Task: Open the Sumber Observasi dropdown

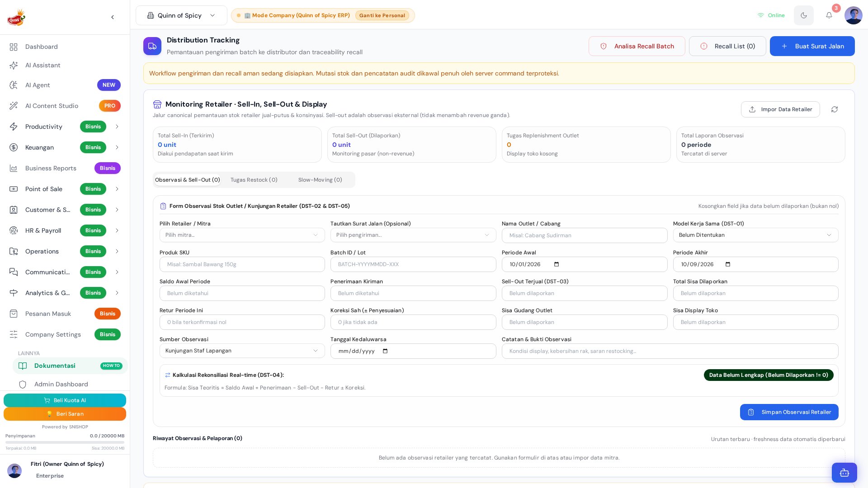Action: coord(242,351)
